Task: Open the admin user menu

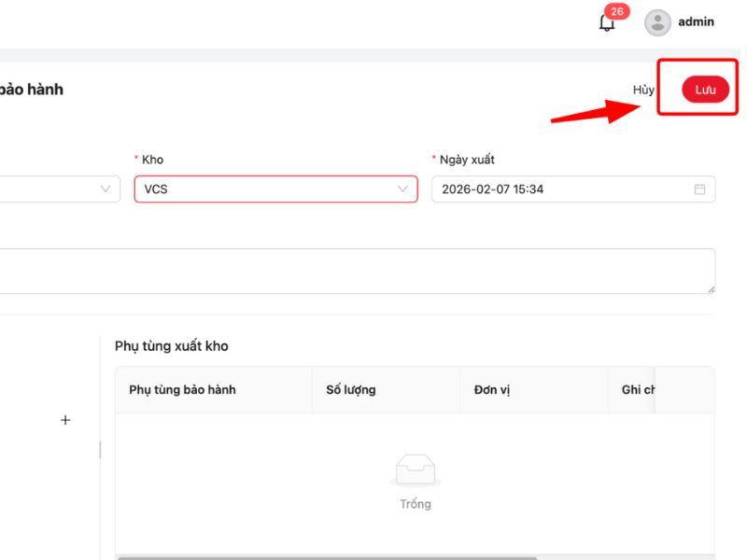Action: point(696,22)
